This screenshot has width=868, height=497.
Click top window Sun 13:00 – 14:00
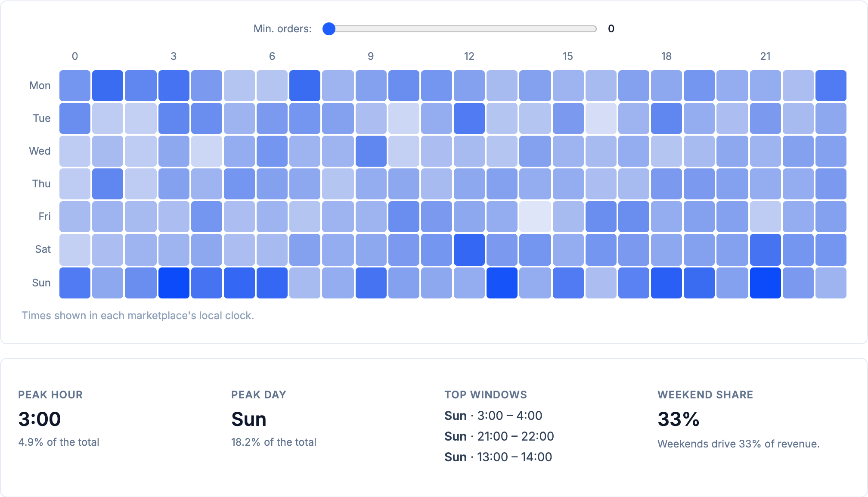point(498,457)
